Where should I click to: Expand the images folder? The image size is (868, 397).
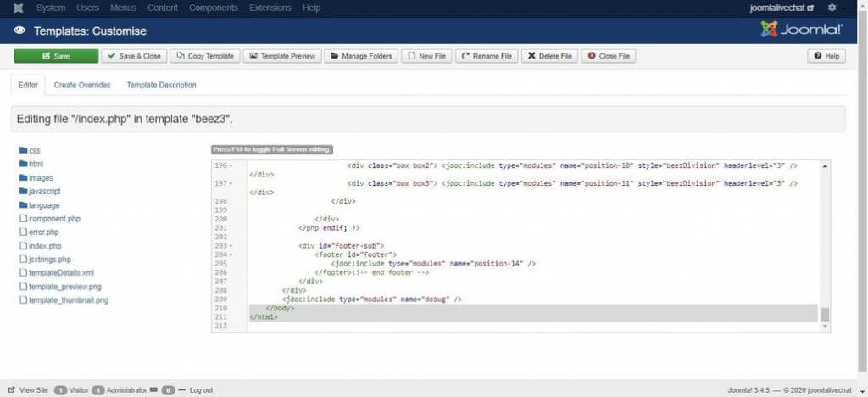coord(36,178)
